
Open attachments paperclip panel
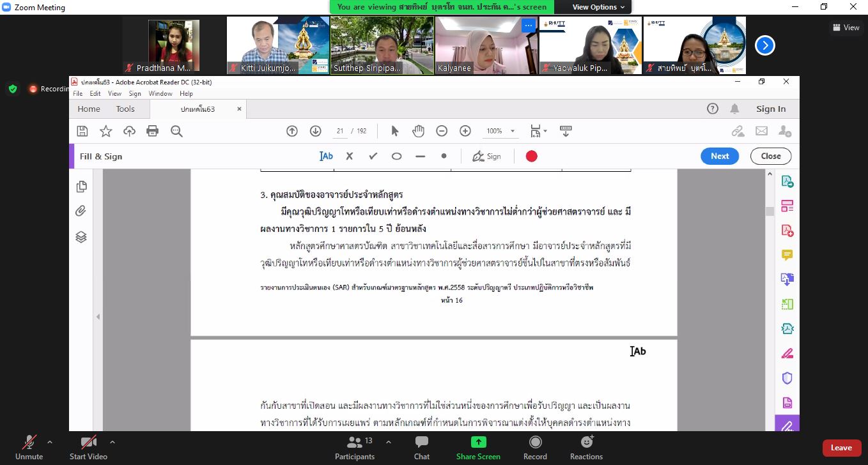[x=81, y=211]
